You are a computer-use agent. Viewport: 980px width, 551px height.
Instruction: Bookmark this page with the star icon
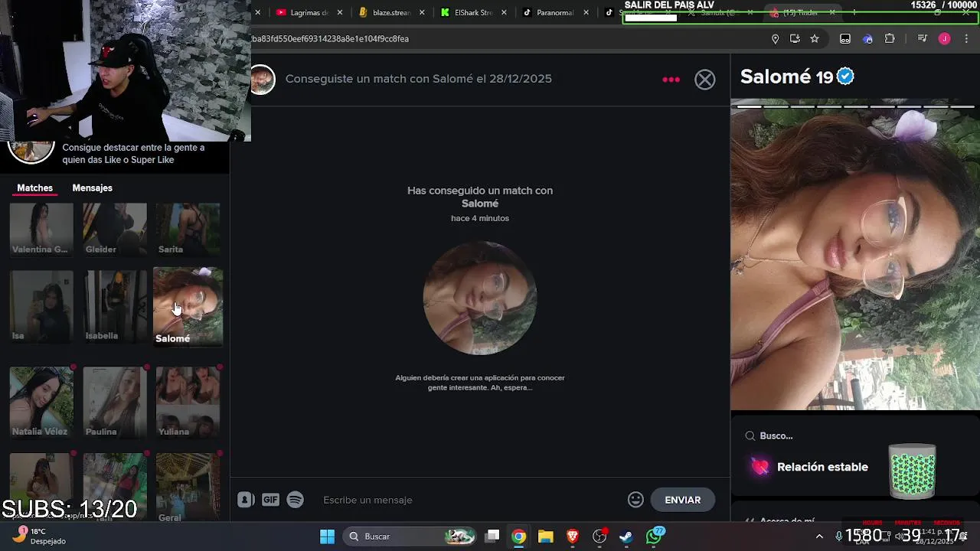(x=815, y=39)
